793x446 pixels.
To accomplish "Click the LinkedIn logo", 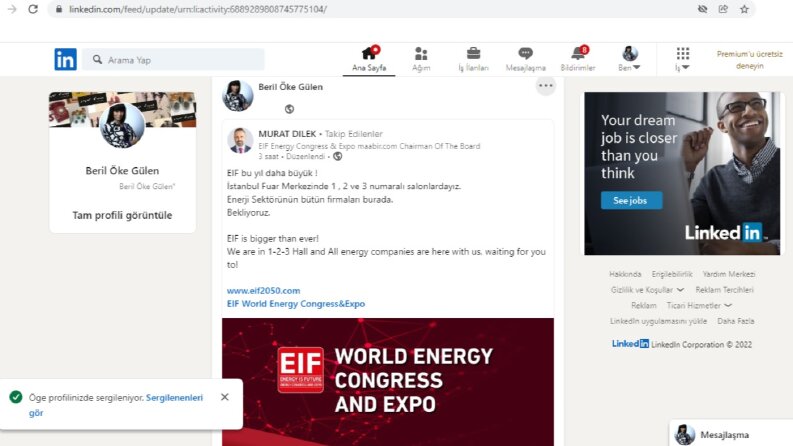I will coord(65,59).
